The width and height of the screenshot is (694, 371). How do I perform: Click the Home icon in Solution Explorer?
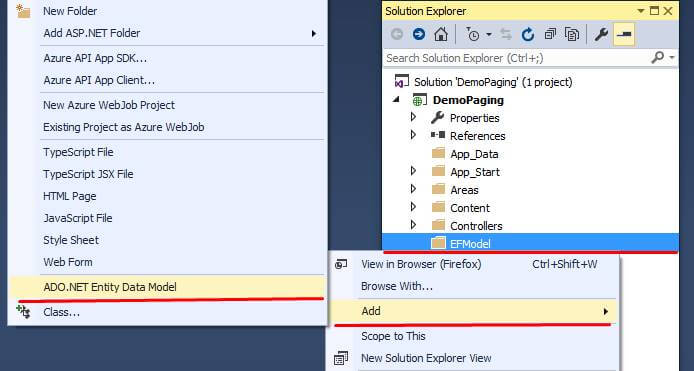(440, 34)
